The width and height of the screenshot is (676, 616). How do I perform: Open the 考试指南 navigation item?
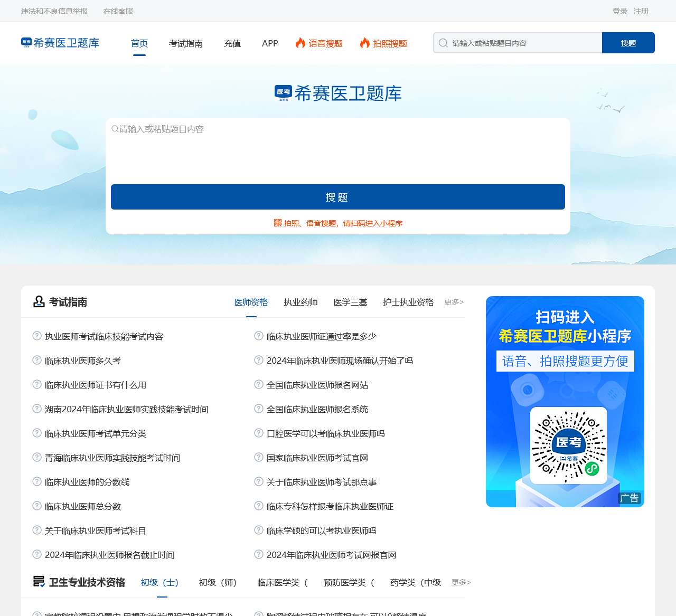[x=186, y=43]
